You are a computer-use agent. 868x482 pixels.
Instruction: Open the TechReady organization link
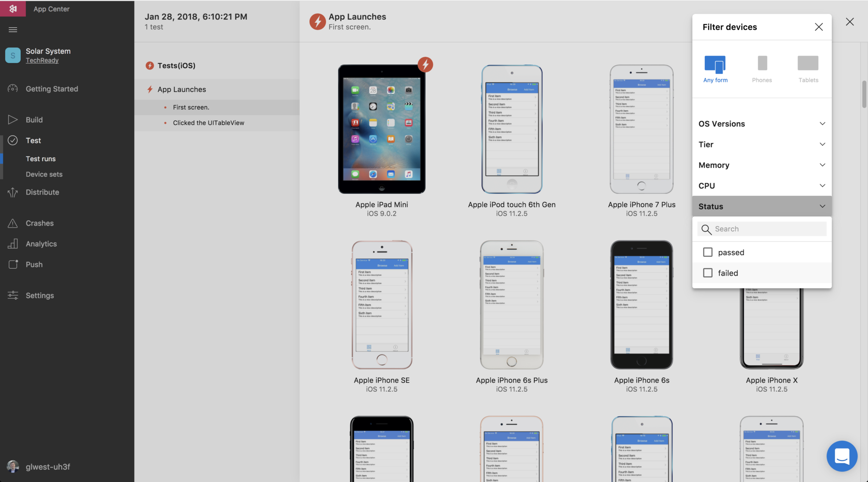[x=42, y=60]
